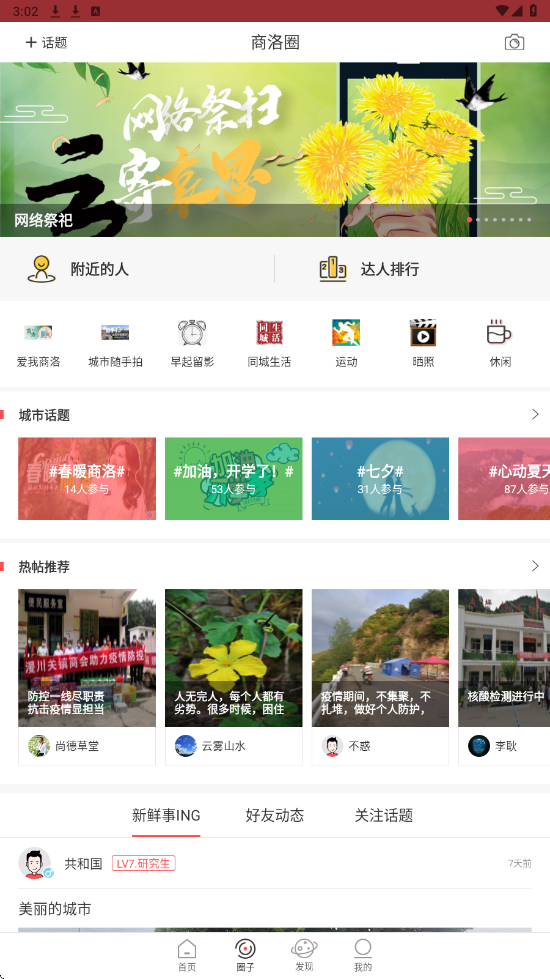This screenshot has height=979, width=550.
Task: Open the 发现 discover tab
Action: pos(304,955)
